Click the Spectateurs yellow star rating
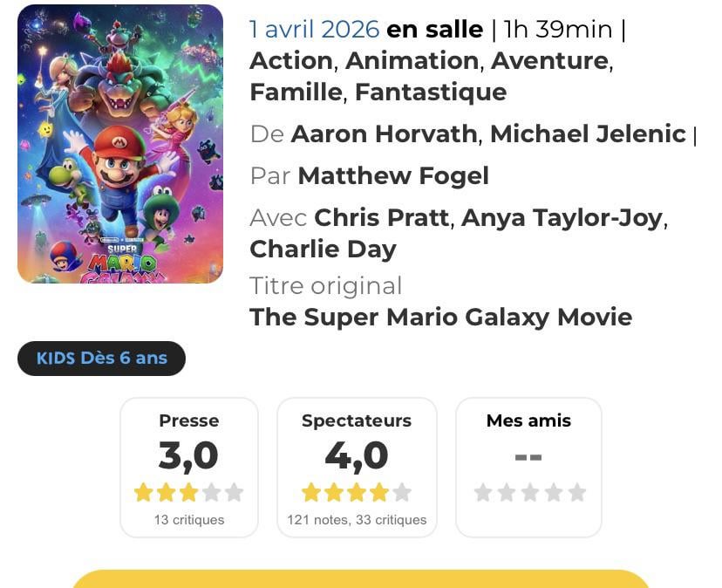The width and height of the screenshot is (722, 588). pyautogui.click(x=356, y=493)
